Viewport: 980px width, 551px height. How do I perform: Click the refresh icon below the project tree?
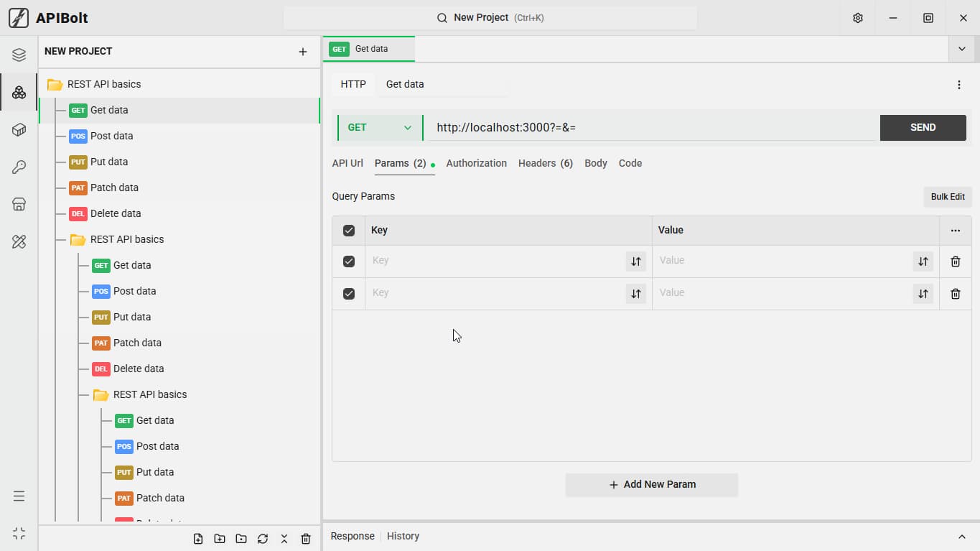[263, 539]
